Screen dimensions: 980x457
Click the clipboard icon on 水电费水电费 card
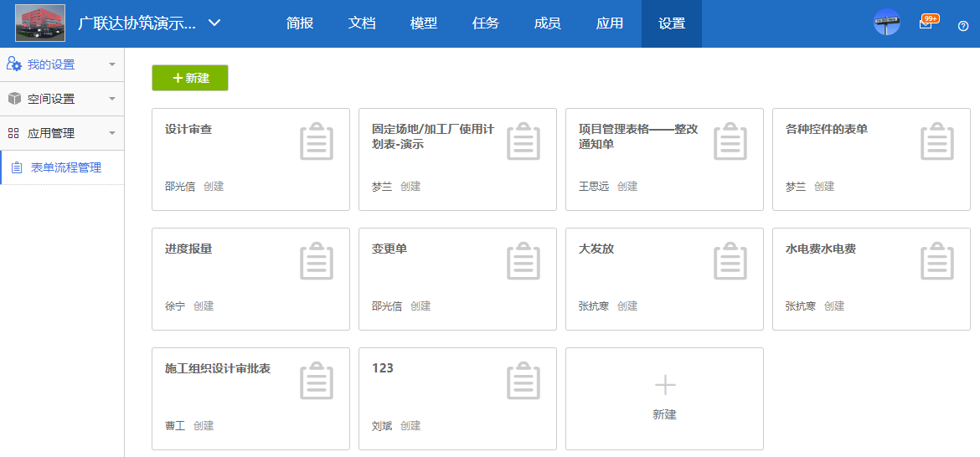(937, 261)
